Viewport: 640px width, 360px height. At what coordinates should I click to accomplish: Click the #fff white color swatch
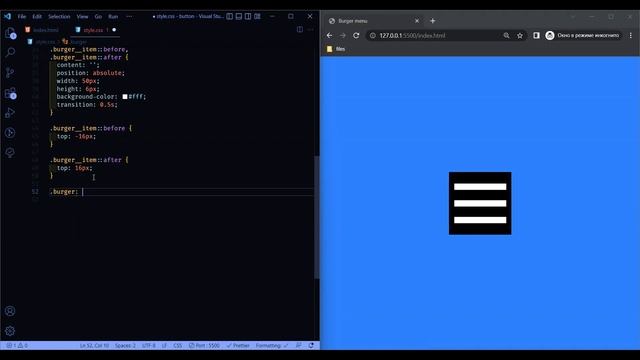point(125,97)
